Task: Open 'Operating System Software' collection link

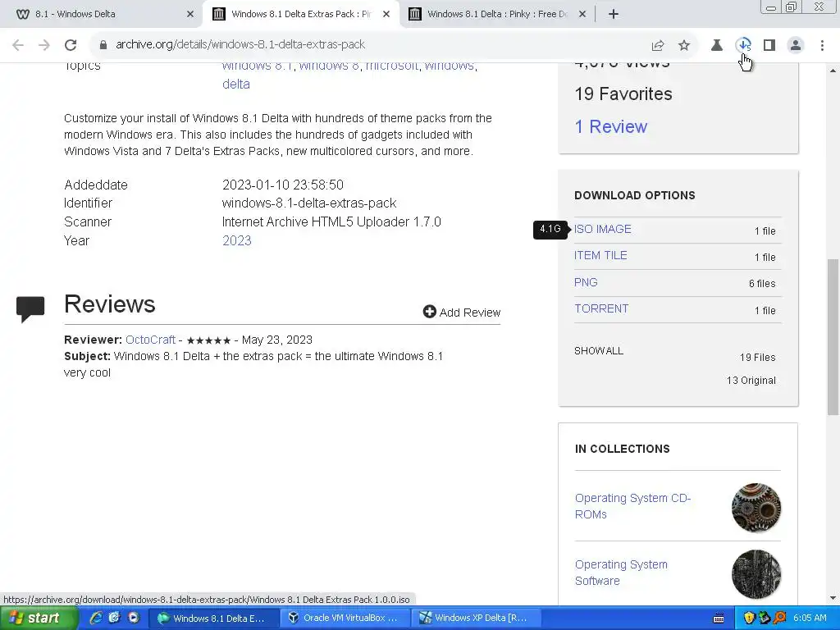Action: 621,572
